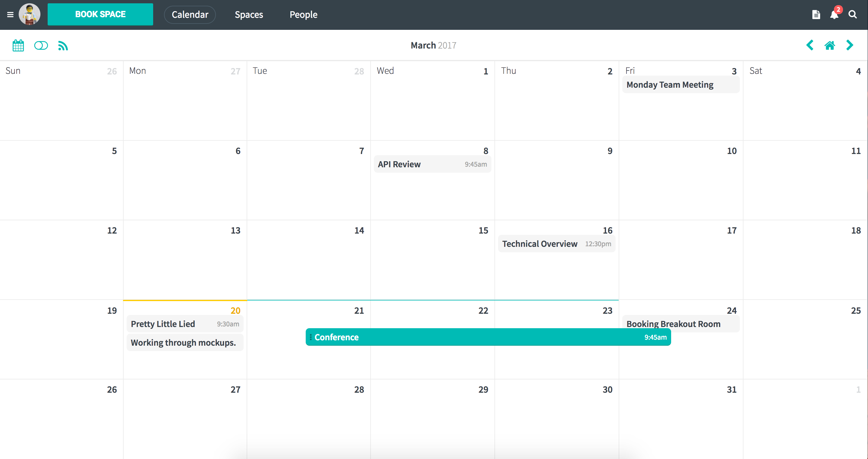The width and height of the screenshot is (868, 459).
Task: Open the Booking Breakout Room event
Action: [x=681, y=324]
